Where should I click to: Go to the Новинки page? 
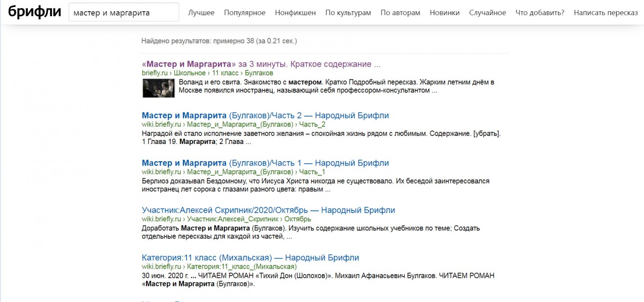[x=445, y=12]
